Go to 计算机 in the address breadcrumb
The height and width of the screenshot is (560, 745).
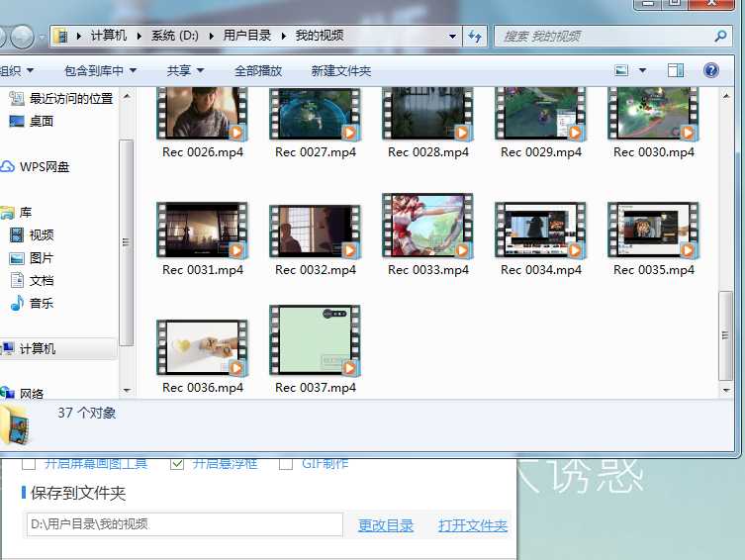pos(108,36)
